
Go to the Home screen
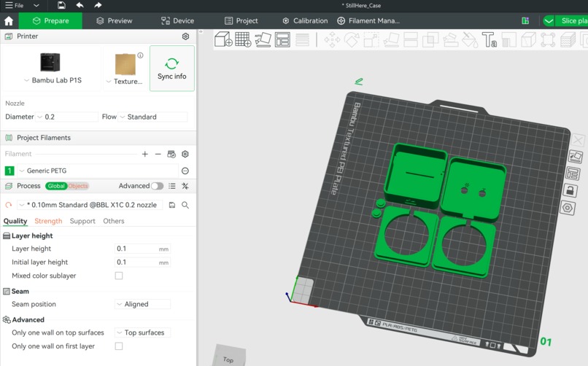click(9, 21)
